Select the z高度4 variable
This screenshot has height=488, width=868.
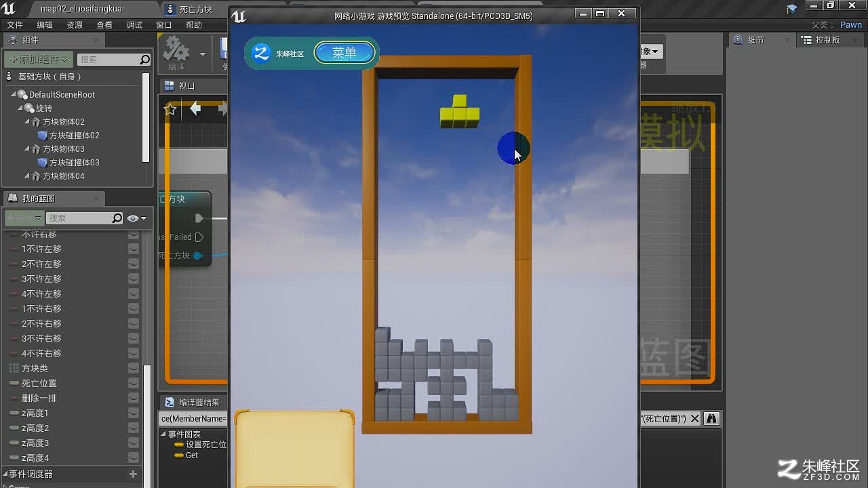pos(35,458)
